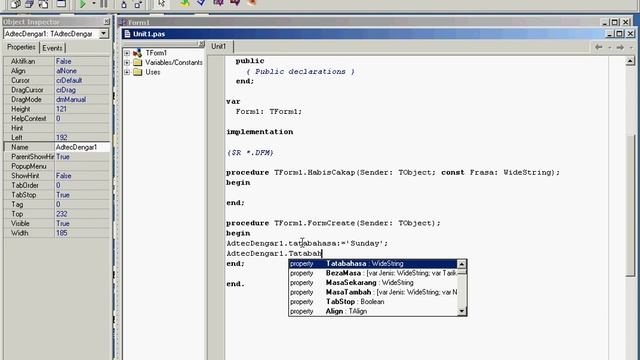The height and width of the screenshot is (360, 640).
Task: Open the back navigation history dropdown
Action: pyautogui.click(x=609, y=48)
